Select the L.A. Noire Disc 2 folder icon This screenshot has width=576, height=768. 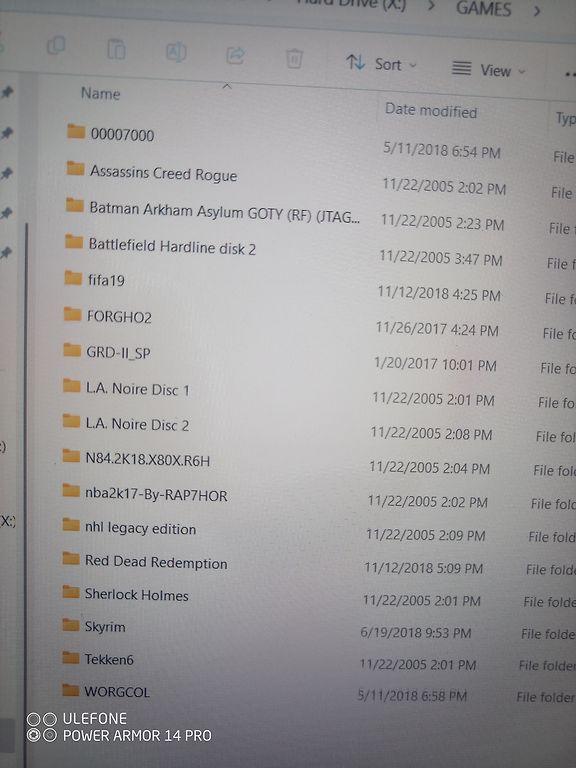[72, 421]
